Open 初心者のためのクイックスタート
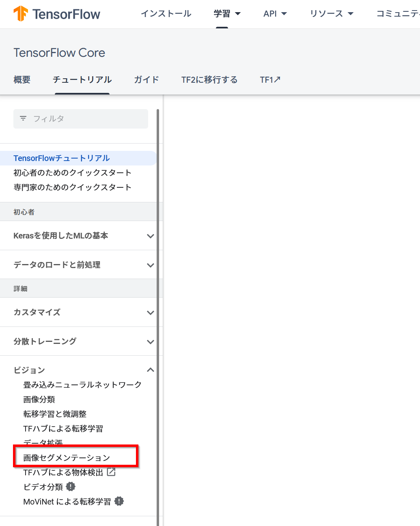420x526 pixels. point(73,173)
